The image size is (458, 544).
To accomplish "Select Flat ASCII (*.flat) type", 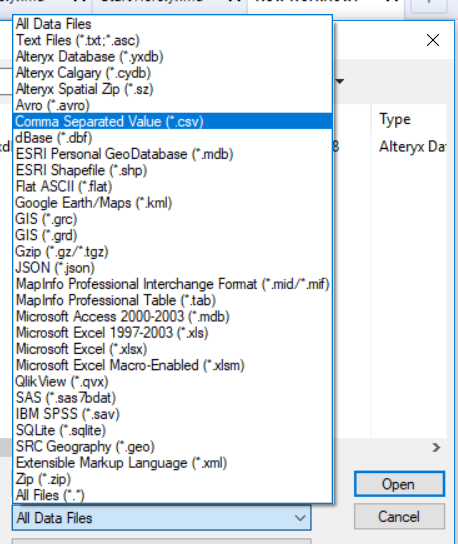I will [x=172, y=187].
